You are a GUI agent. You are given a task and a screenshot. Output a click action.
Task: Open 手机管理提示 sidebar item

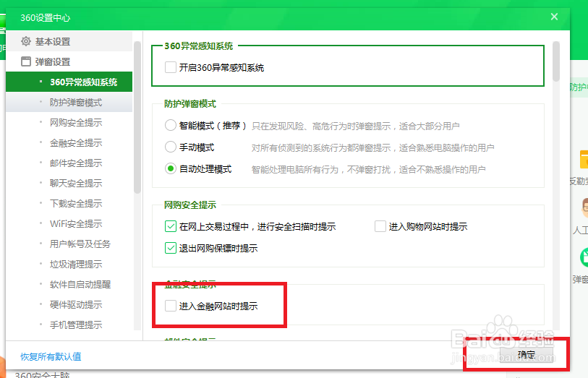(69, 325)
